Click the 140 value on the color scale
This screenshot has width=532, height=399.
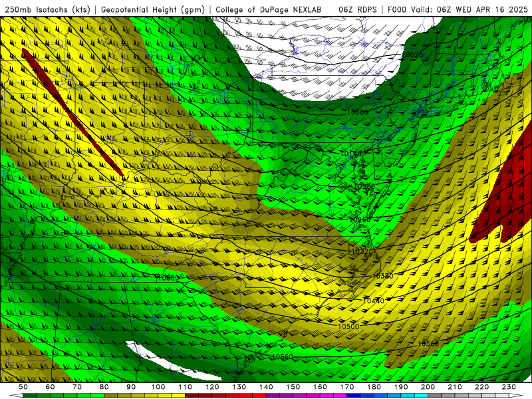[x=266, y=387]
